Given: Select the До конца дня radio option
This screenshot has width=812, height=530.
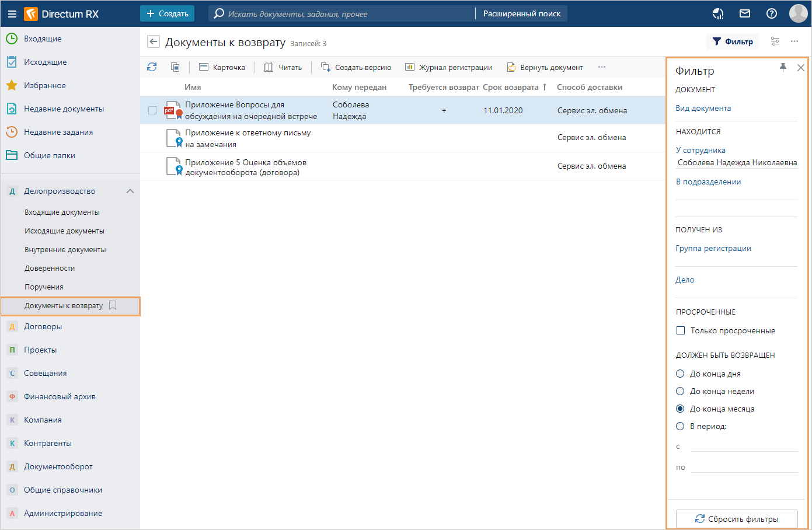Looking at the screenshot, I should pyautogui.click(x=680, y=374).
